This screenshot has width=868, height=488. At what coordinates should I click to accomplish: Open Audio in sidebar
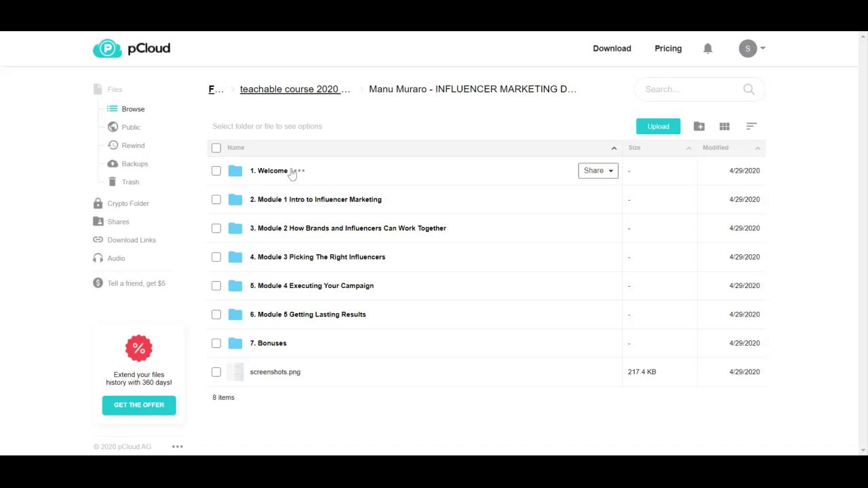[116, 258]
